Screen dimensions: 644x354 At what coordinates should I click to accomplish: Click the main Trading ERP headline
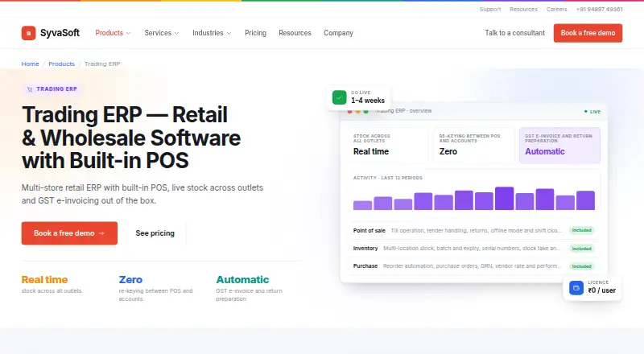131,138
